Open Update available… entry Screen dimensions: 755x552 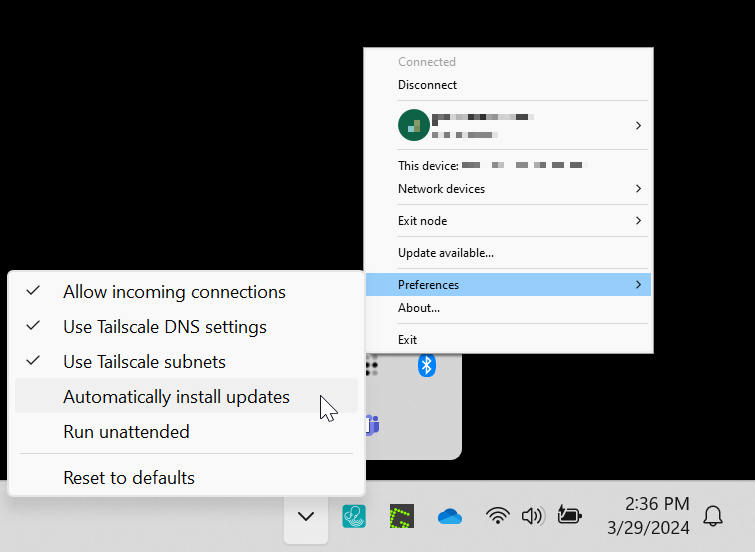point(508,253)
